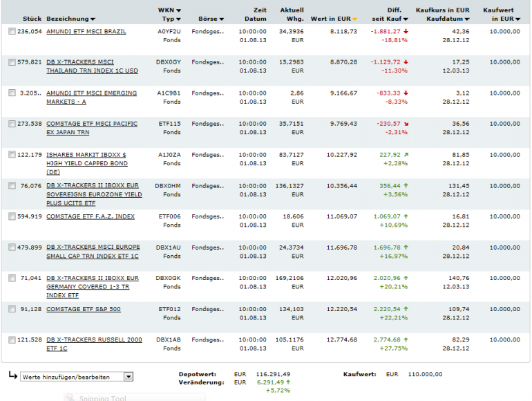Sort by Börse using its arrow
The width and height of the screenshot is (532, 401).
(x=222, y=19)
